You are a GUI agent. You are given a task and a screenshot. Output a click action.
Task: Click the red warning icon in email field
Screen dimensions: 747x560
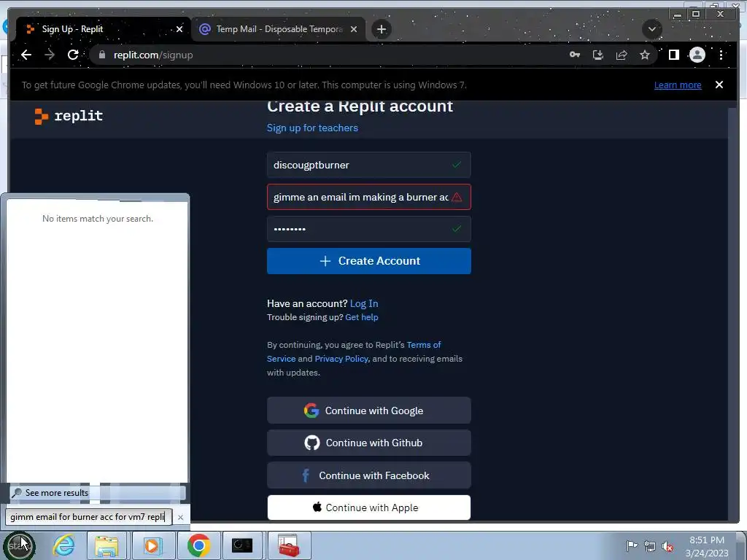[457, 197]
